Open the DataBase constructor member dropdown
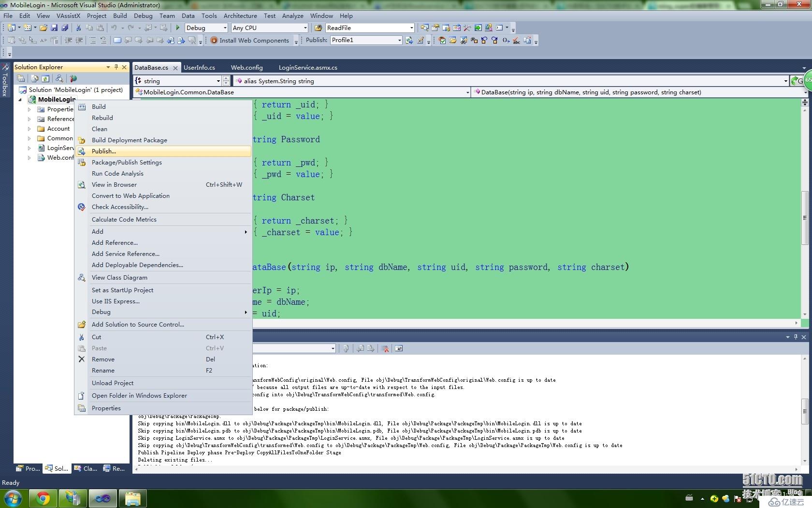The width and height of the screenshot is (812, 508). [x=806, y=92]
